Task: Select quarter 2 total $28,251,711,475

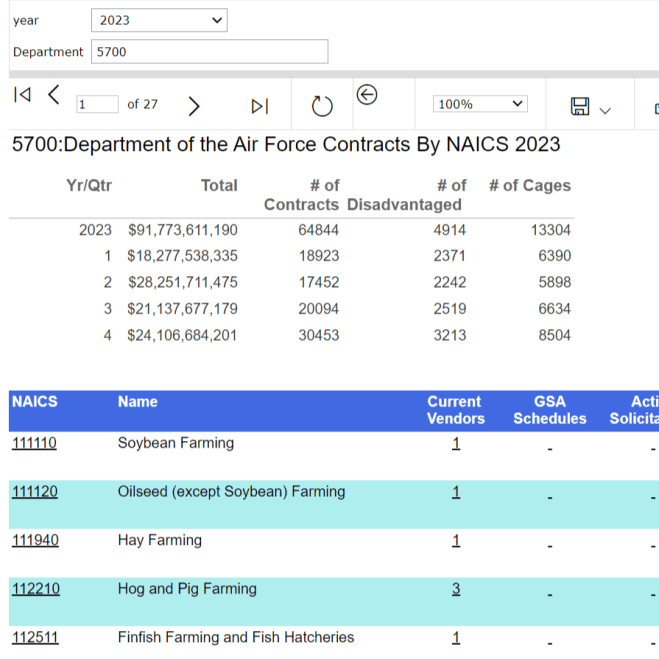Action: (x=183, y=282)
